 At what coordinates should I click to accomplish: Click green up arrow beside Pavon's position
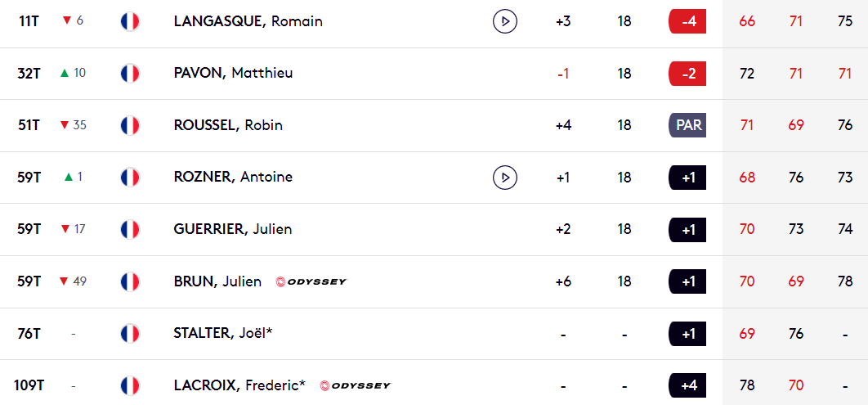click(x=65, y=73)
